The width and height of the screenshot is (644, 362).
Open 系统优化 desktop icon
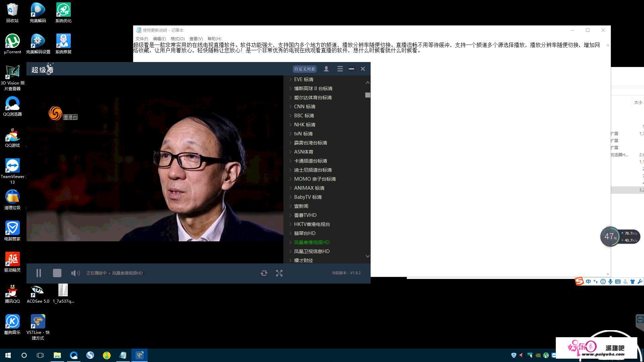63,13
